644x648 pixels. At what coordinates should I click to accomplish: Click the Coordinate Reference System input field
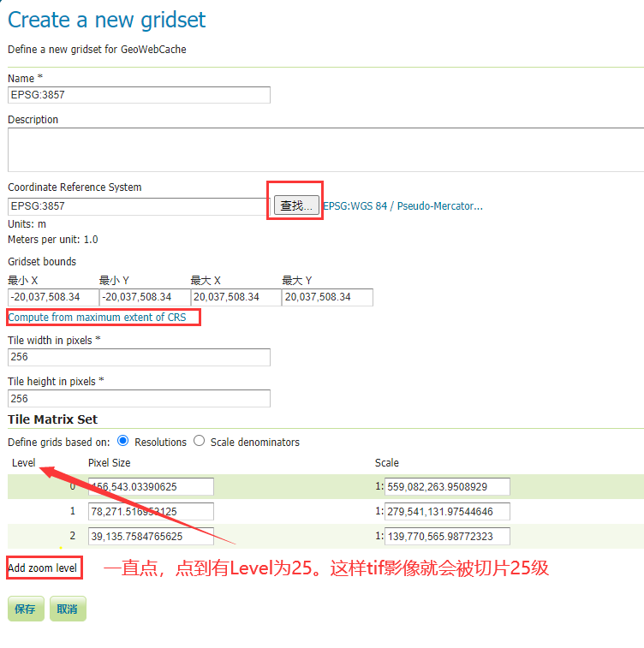point(139,206)
